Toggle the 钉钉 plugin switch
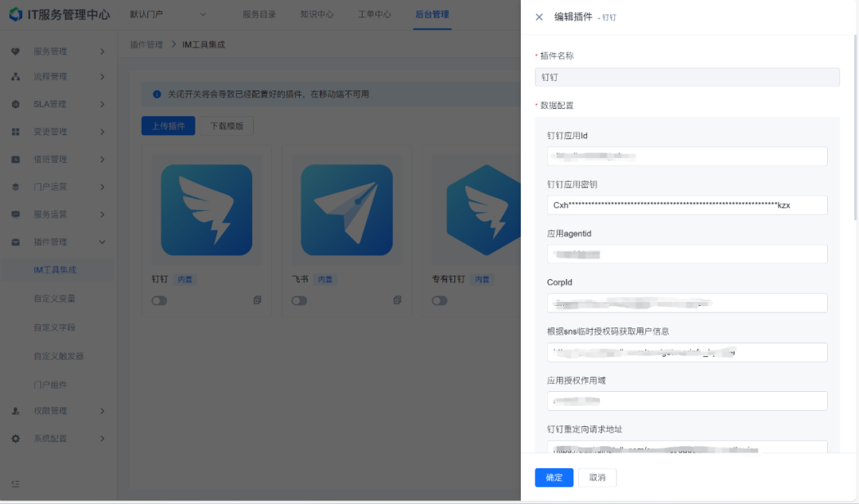 click(x=159, y=300)
